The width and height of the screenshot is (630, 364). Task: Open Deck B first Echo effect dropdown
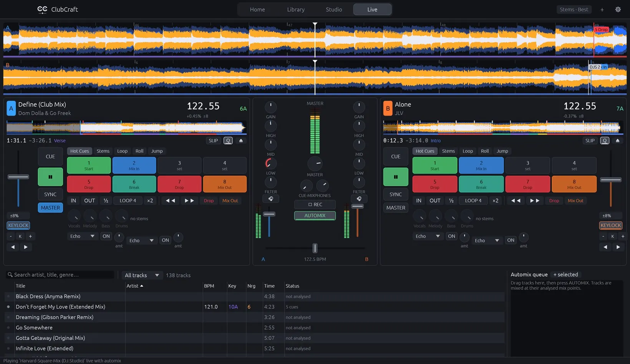tap(428, 236)
